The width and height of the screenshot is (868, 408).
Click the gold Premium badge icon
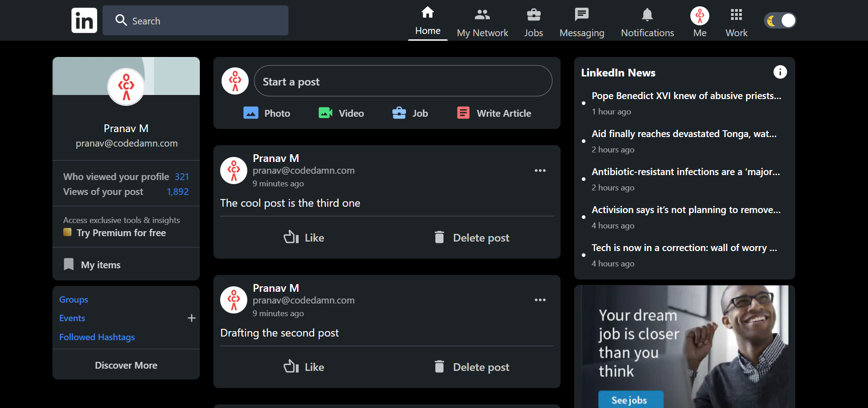[67, 232]
